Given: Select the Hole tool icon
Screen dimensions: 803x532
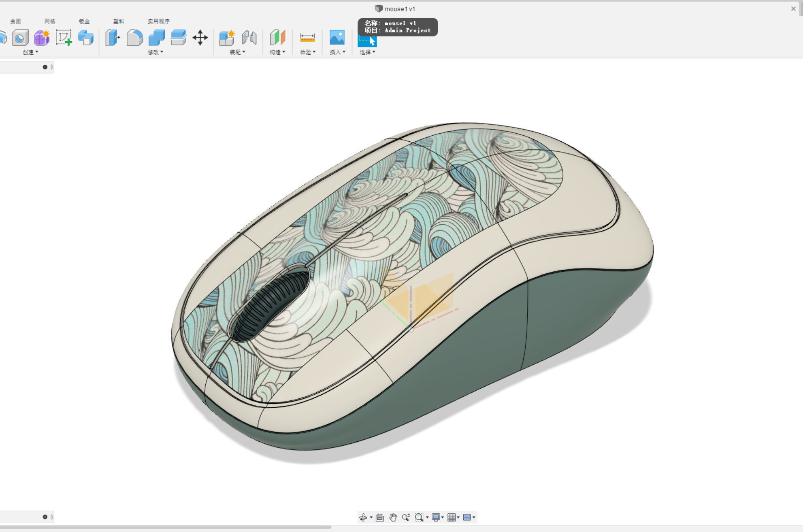Looking at the screenshot, I should (x=20, y=38).
